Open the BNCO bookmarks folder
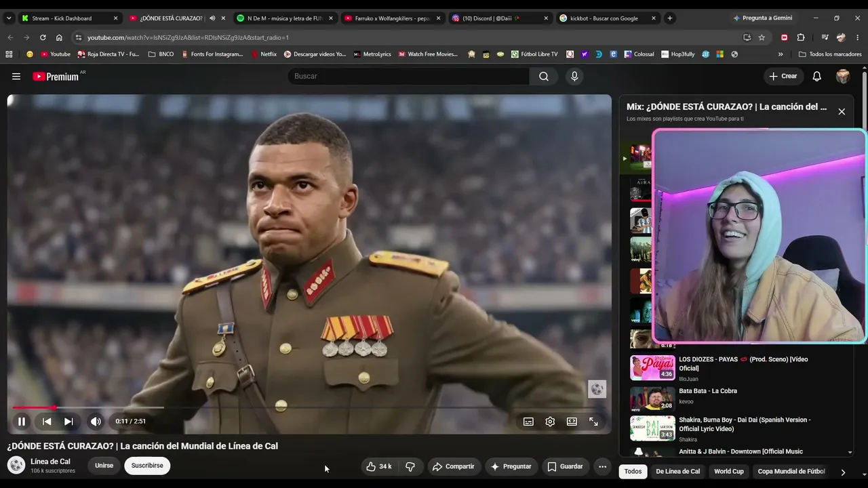Viewport: 868px width, 488px height. point(161,54)
